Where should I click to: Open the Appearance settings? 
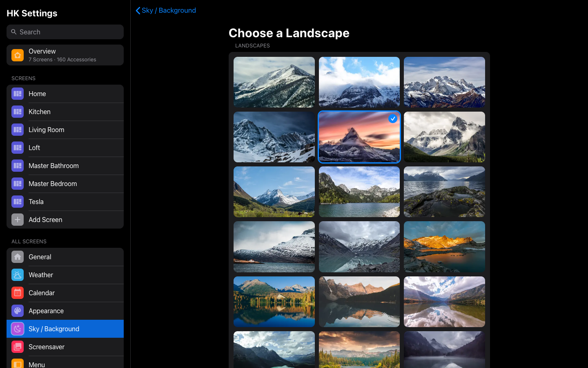(x=65, y=311)
